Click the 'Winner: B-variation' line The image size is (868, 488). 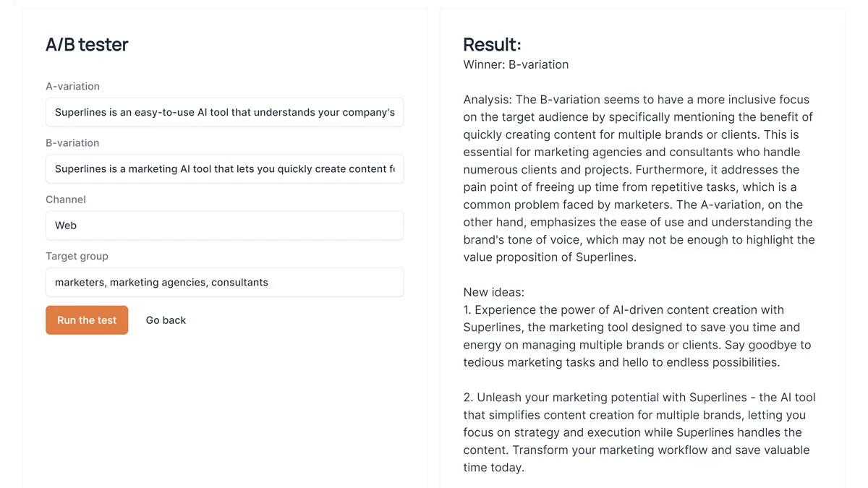coord(516,64)
